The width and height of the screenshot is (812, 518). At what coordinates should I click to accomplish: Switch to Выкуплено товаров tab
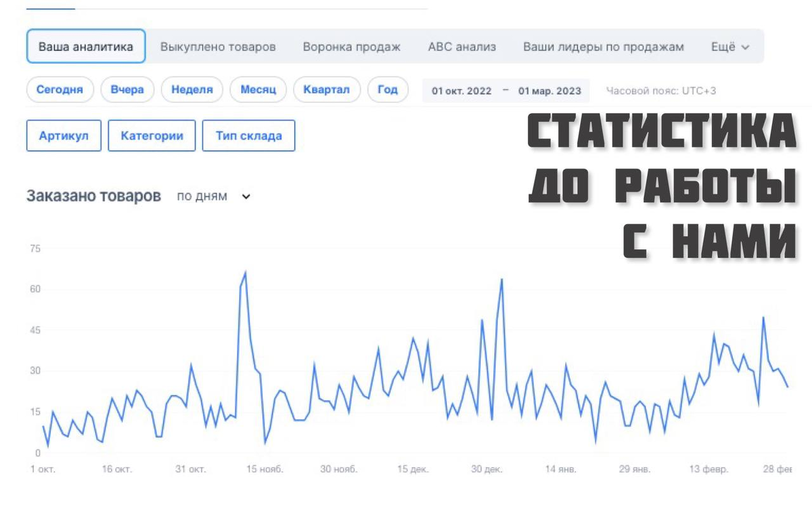tap(218, 47)
